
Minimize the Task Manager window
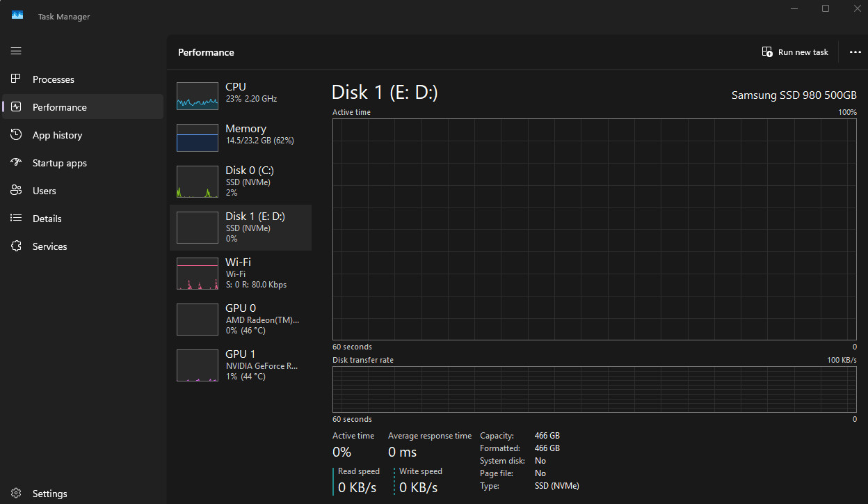tap(794, 8)
